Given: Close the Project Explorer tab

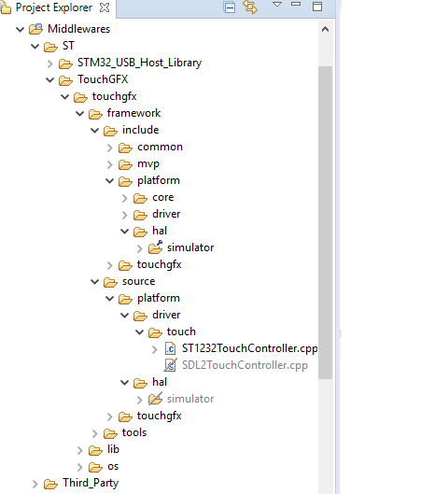Looking at the screenshot, I should pos(105,7).
